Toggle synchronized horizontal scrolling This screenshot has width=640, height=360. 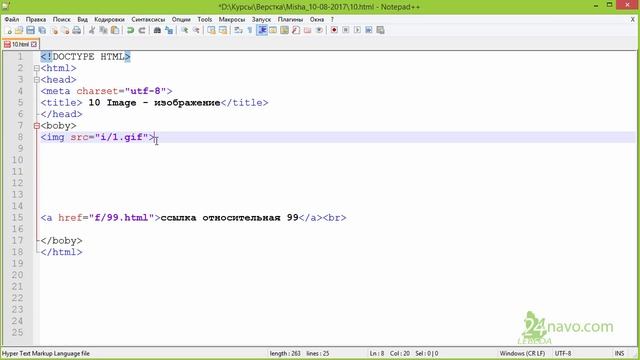223,30
